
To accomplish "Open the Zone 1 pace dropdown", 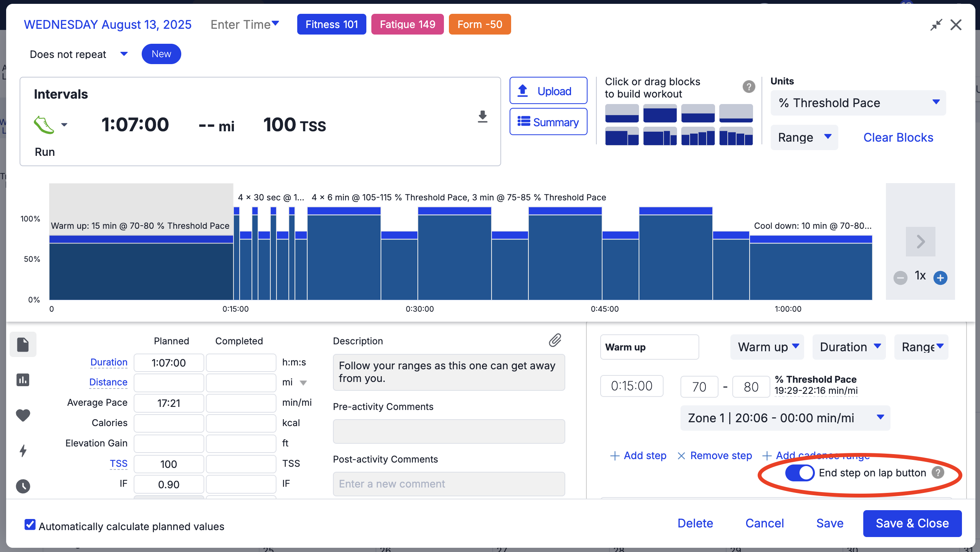I will click(785, 418).
